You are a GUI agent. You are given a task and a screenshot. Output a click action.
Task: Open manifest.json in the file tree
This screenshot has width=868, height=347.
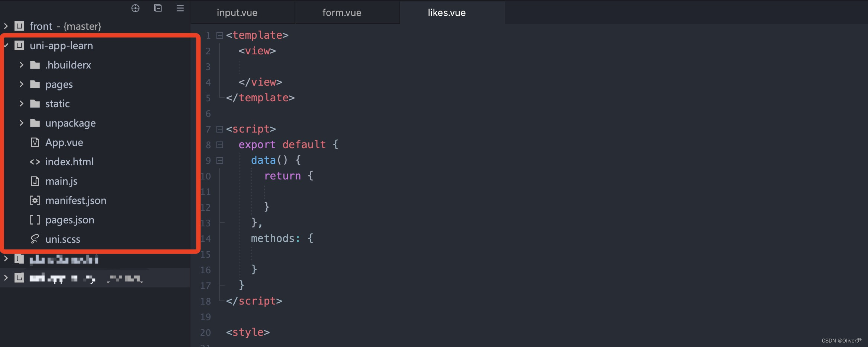pos(76,200)
